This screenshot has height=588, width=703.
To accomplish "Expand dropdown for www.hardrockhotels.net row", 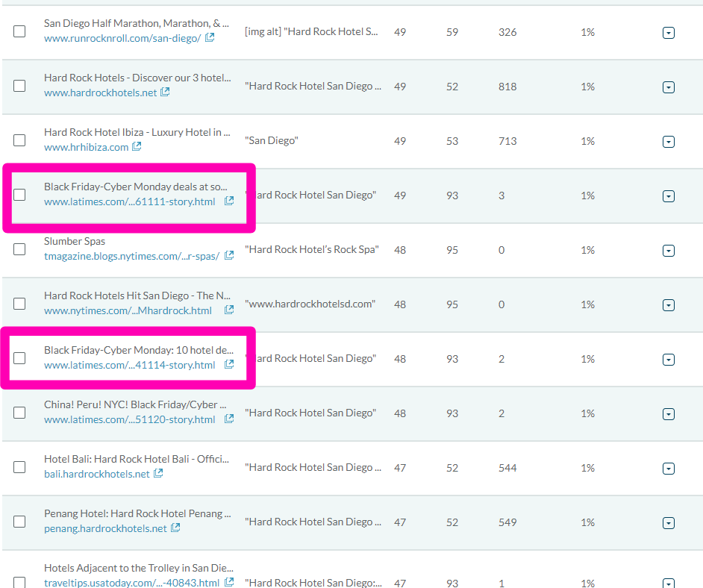I will 669,87.
